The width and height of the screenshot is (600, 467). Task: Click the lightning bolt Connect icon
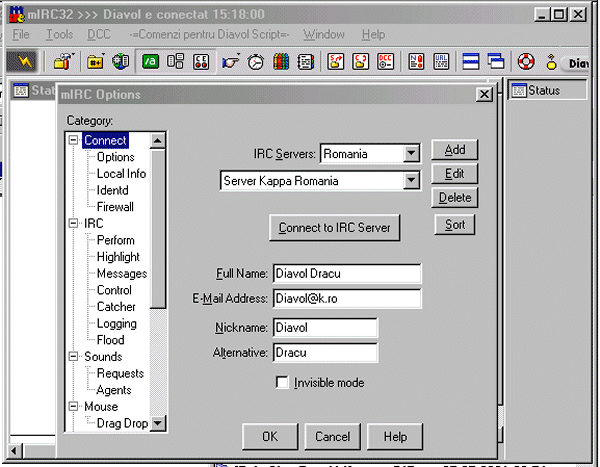point(23,61)
